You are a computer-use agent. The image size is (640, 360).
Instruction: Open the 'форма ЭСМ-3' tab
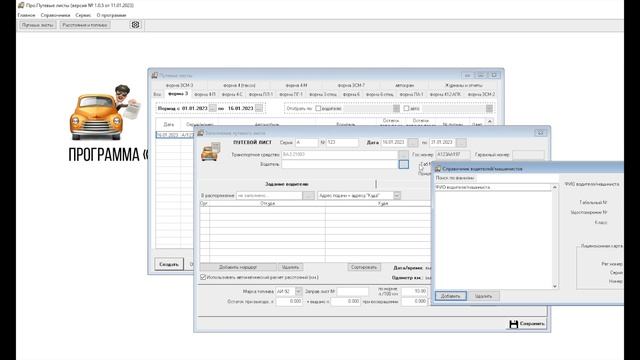click(x=180, y=85)
